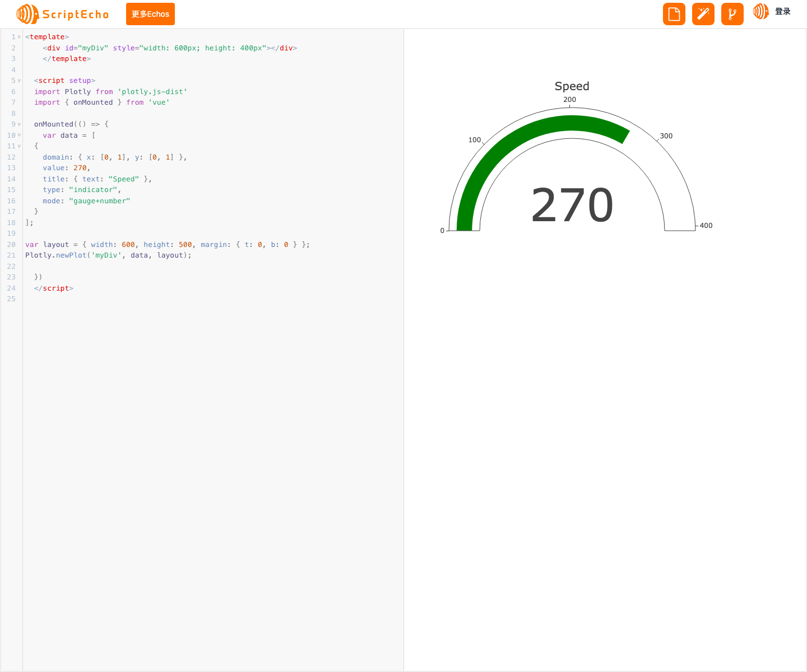
Task: Collapse the template block at line 1
Action: (19, 37)
